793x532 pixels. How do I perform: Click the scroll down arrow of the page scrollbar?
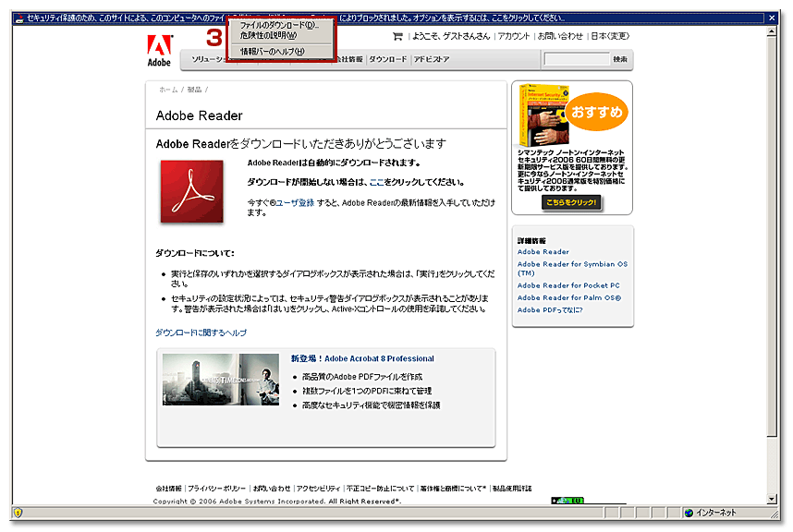click(772, 499)
